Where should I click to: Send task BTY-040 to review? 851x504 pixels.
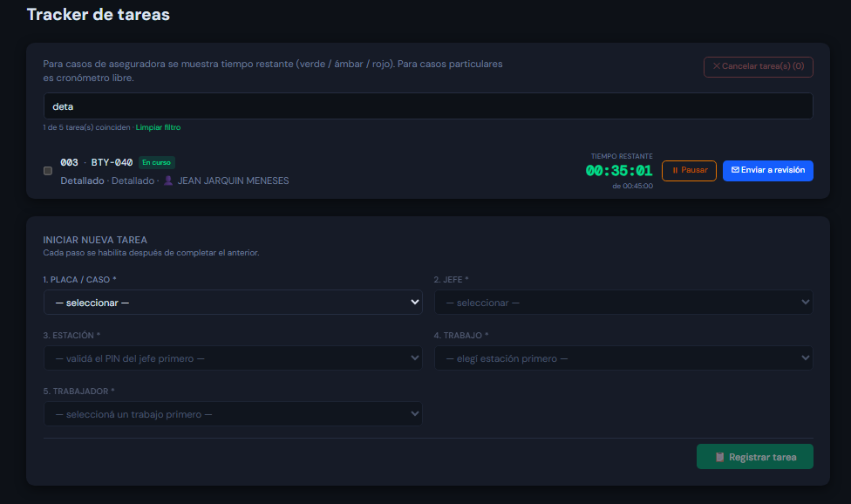coord(767,171)
